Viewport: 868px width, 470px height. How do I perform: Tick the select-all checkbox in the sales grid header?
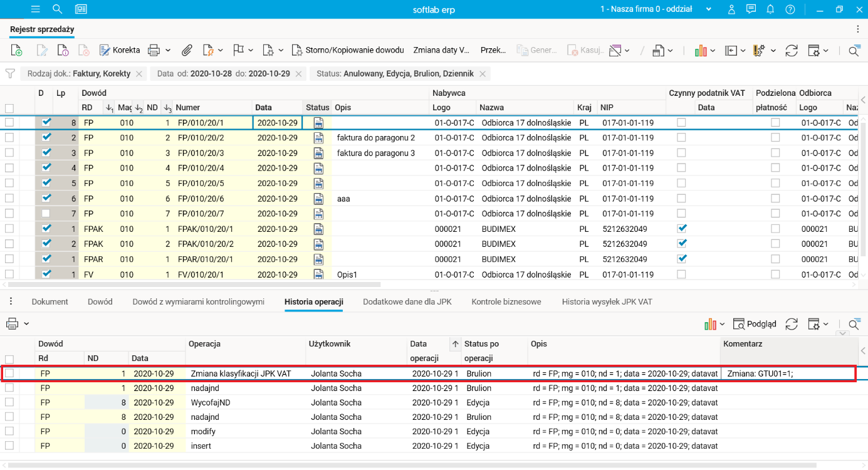9,108
